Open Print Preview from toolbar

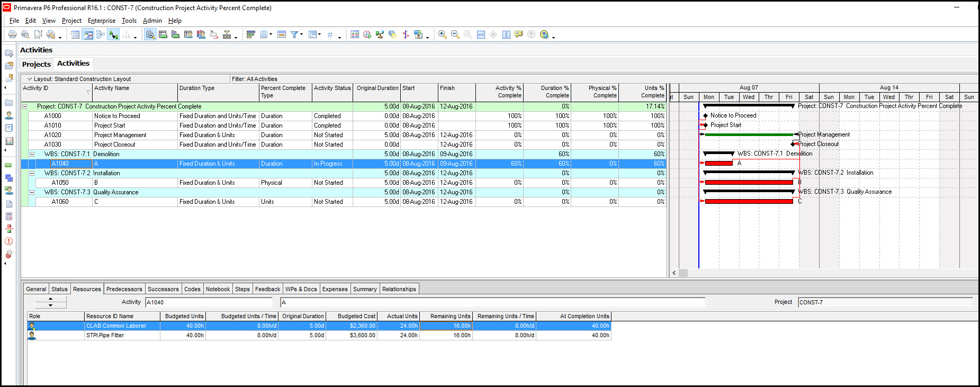(25, 34)
